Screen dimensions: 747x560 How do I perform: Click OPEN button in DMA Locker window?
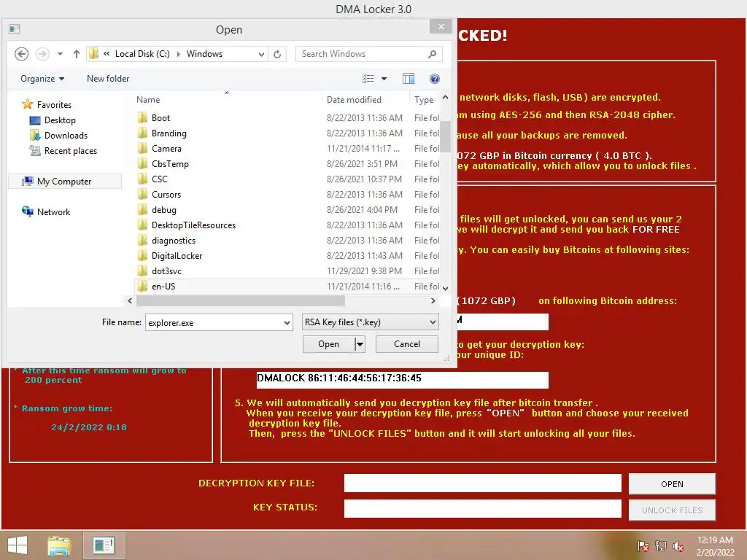(x=672, y=484)
